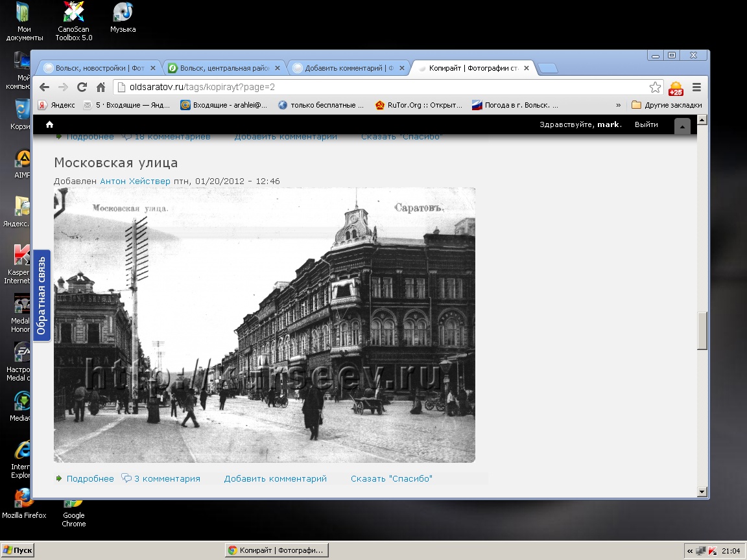Click the site home icon in black bar
Viewport: 747px width, 560px height.
pyautogui.click(x=50, y=125)
